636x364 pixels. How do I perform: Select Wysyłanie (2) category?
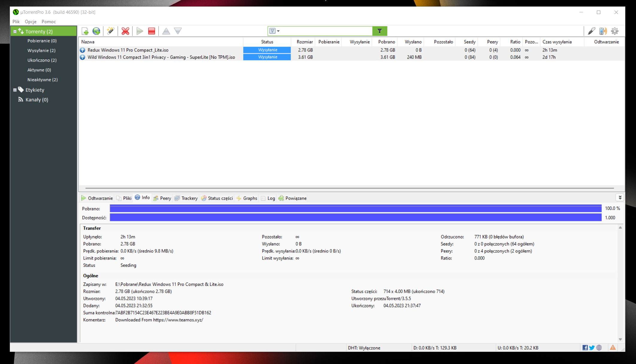point(41,51)
